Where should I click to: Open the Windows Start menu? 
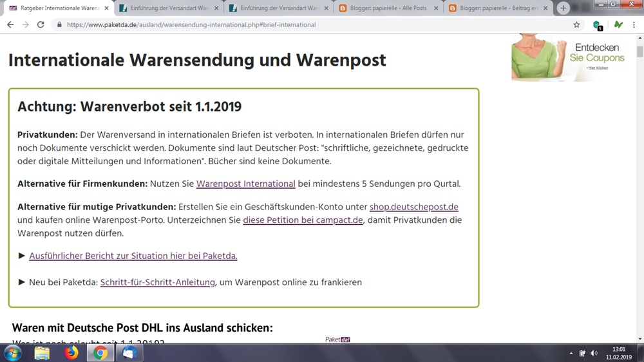tap(12, 353)
